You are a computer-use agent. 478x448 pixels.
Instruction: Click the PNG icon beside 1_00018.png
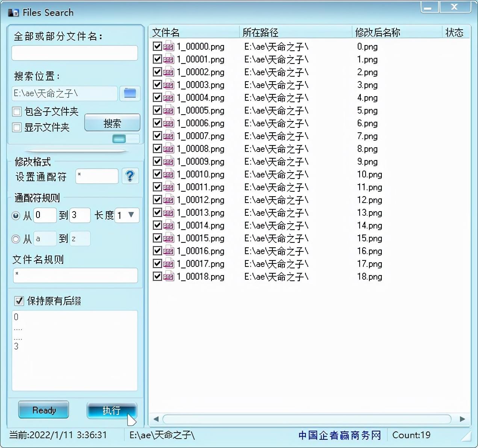click(x=168, y=277)
